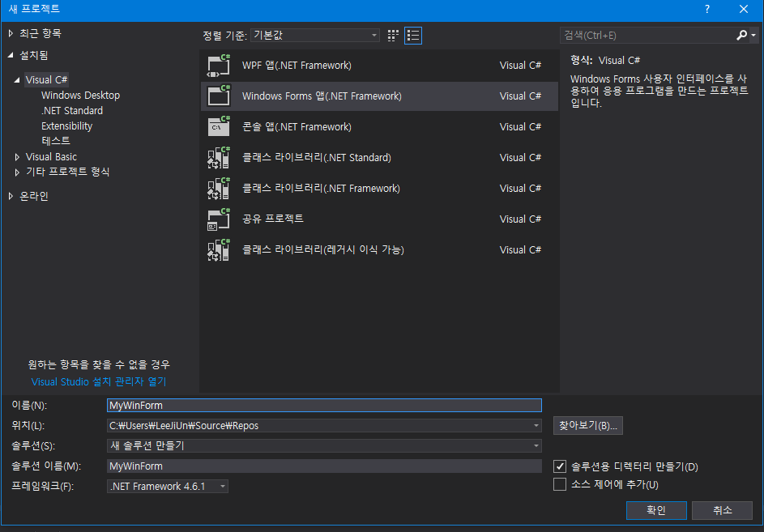Image resolution: width=764 pixels, height=532 pixels.
Task: Click the .NET Standard class library icon
Action: (x=219, y=157)
